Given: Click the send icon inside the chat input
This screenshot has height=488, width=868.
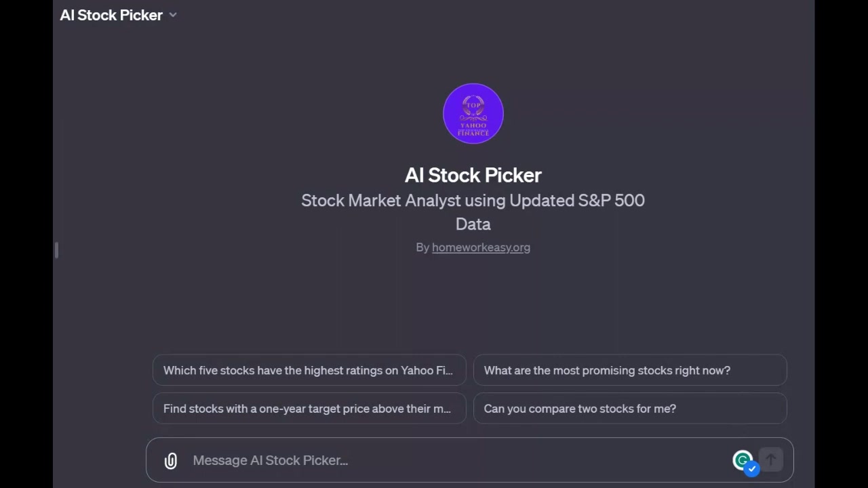Looking at the screenshot, I should (x=771, y=460).
